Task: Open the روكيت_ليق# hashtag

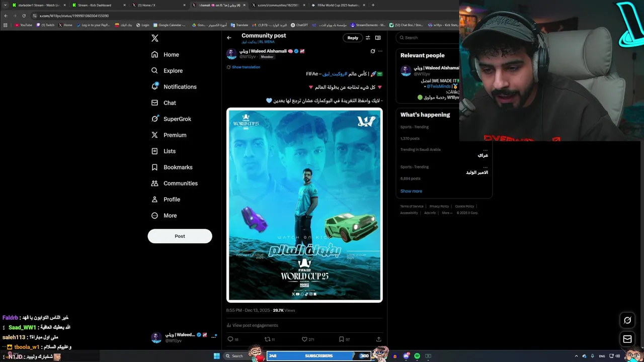Action: click(x=334, y=74)
